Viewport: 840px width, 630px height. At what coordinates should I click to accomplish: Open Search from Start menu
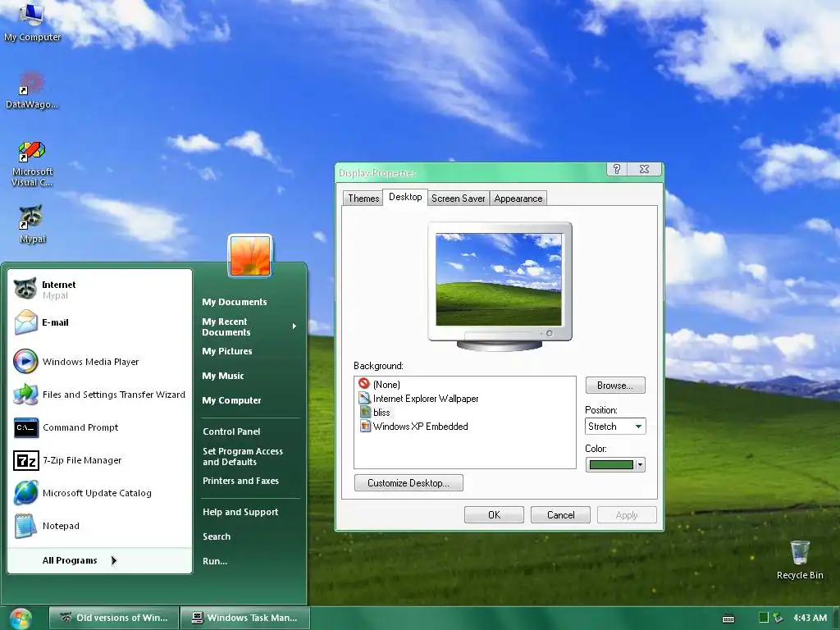click(x=217, y=536)
